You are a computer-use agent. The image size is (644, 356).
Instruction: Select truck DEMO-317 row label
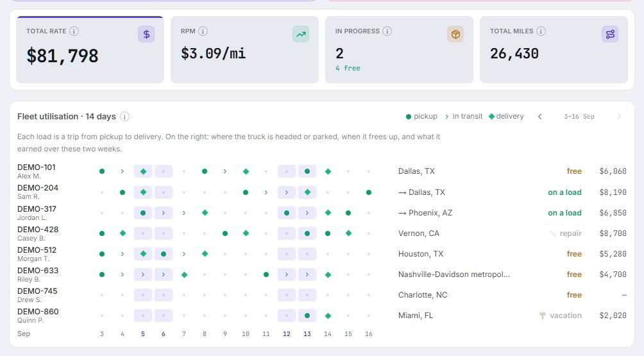(x=37, y=208)
